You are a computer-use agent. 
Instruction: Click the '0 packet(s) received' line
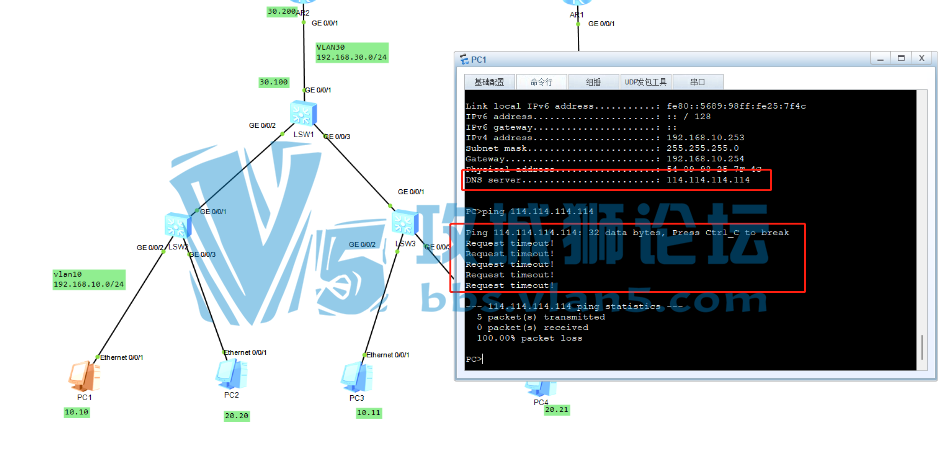coord(532,328)
